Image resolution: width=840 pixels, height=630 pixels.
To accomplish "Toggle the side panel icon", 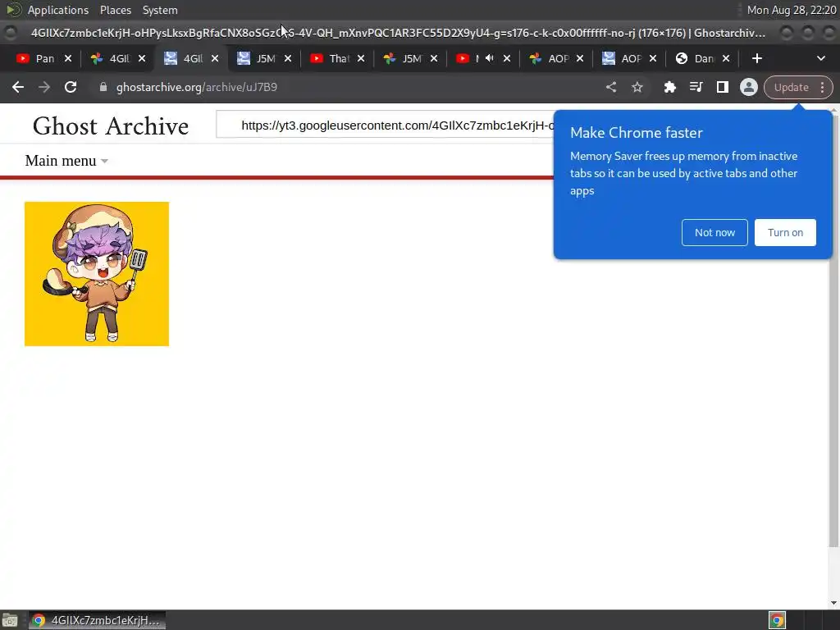I will (x=722, y=87).
